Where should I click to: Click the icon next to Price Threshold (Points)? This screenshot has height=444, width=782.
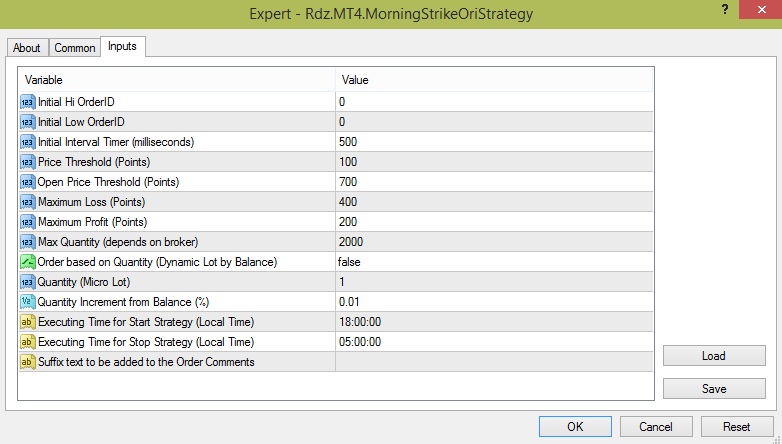[27, 162]
